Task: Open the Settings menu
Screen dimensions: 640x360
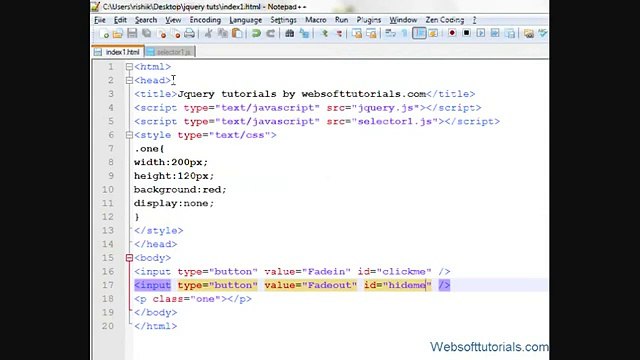Action: (x=283, y=20)
